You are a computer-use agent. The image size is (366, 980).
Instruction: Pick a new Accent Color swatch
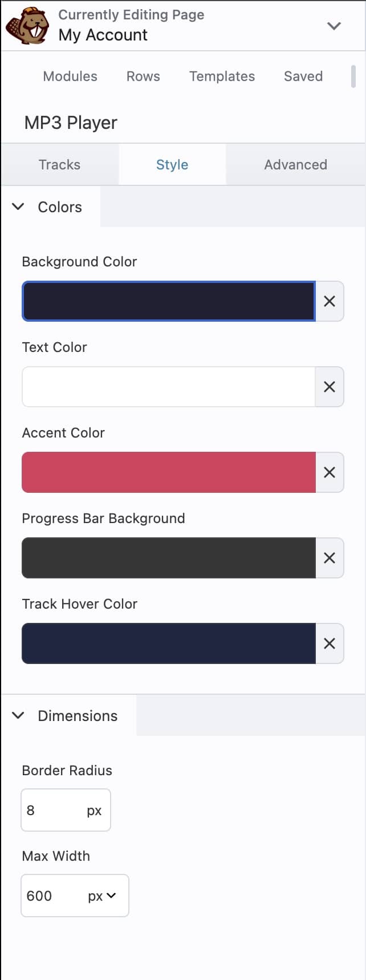169,472
